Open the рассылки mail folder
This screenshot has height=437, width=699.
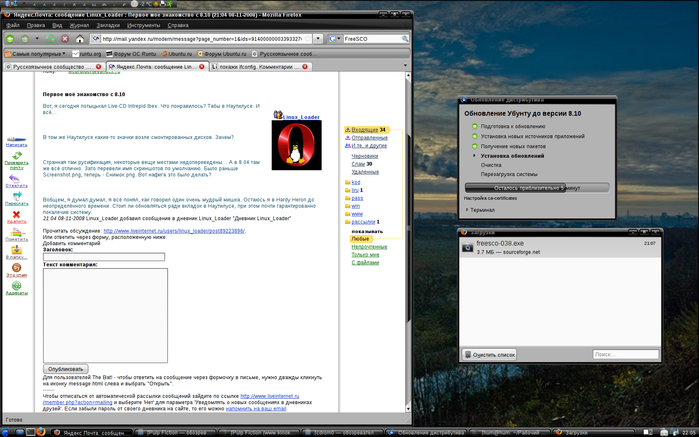tap(363, 222)
